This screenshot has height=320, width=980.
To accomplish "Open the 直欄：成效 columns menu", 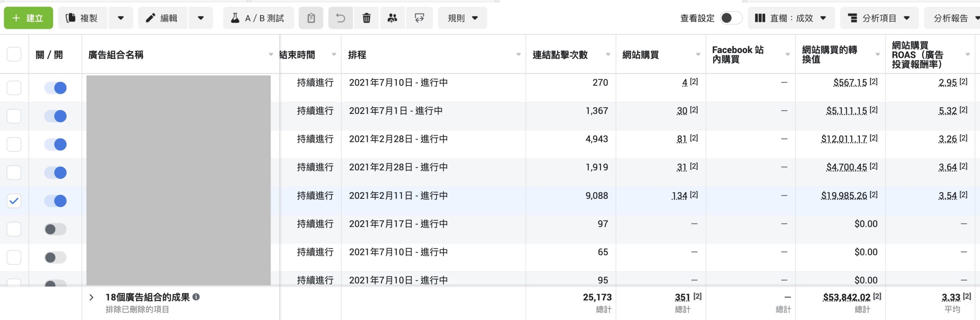I will click(x=791, y=18).
